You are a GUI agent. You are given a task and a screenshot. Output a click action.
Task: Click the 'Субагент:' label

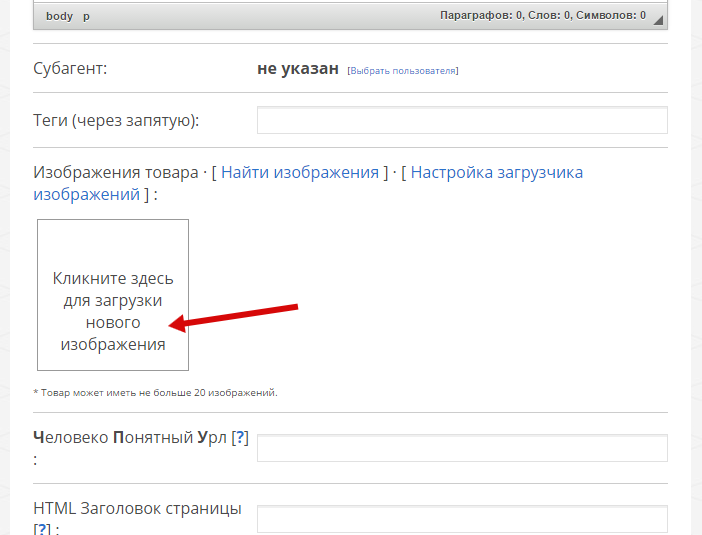70,69
